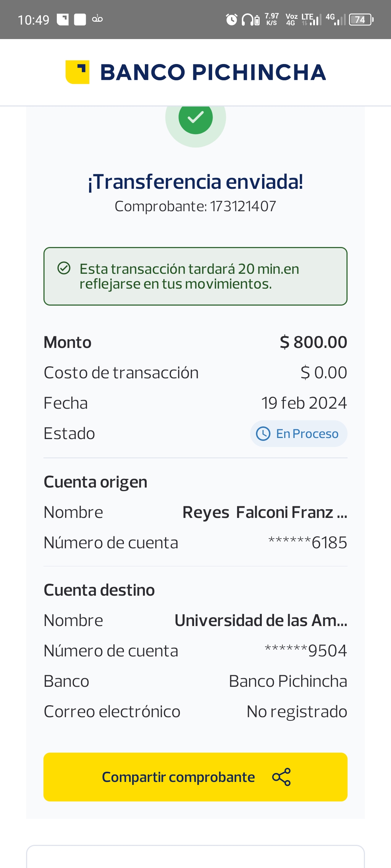Tap the En Proceso status badge
This screenshot has height=868, width=391.
299,434
